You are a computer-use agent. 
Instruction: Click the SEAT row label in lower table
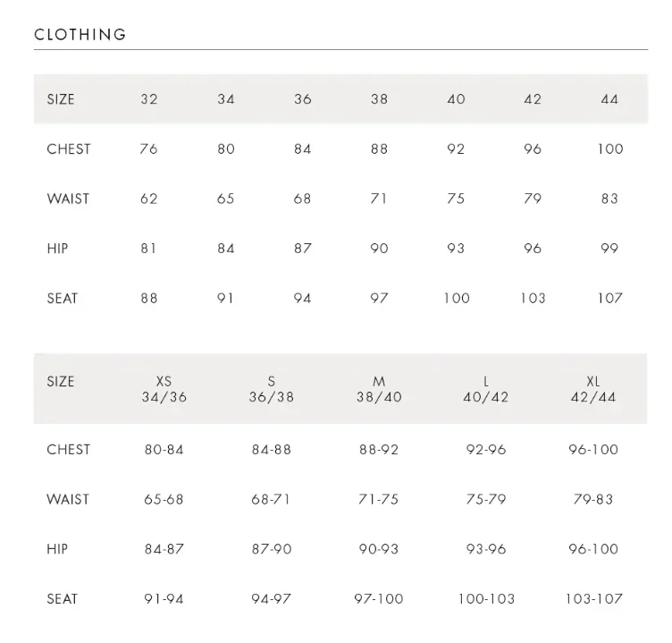63,599
